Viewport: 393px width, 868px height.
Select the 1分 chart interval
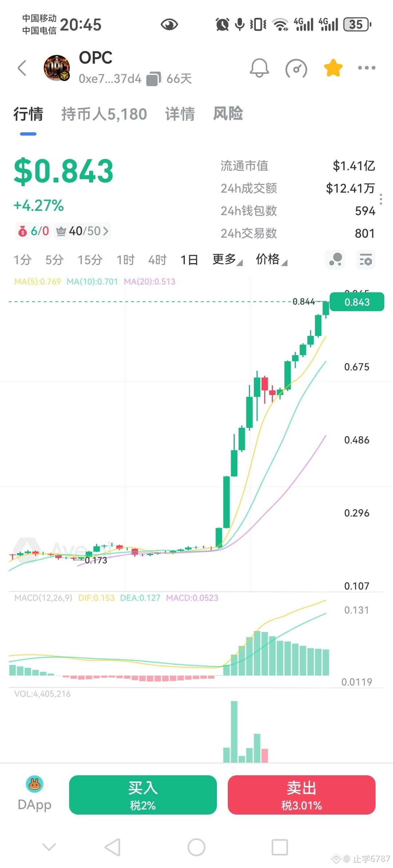click(x=23, y=260)
